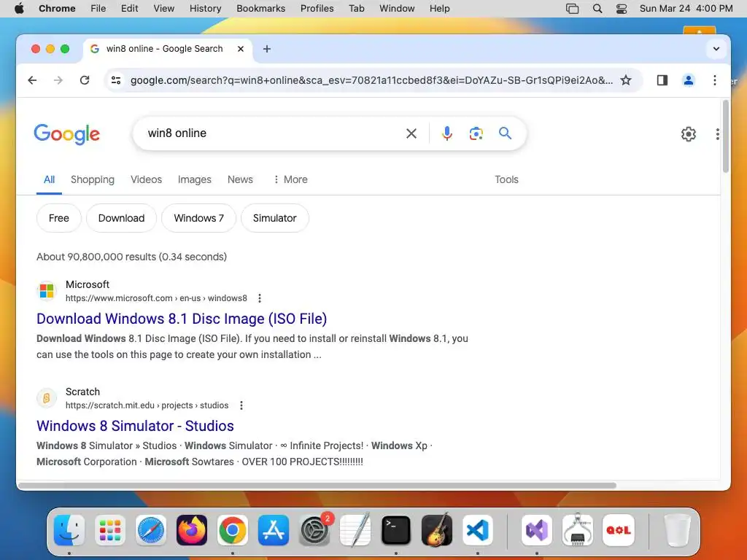Screen dimensions: 747x560
Task: Open Stage Manager icon in menu bar
Action: [x=572, y=9]
